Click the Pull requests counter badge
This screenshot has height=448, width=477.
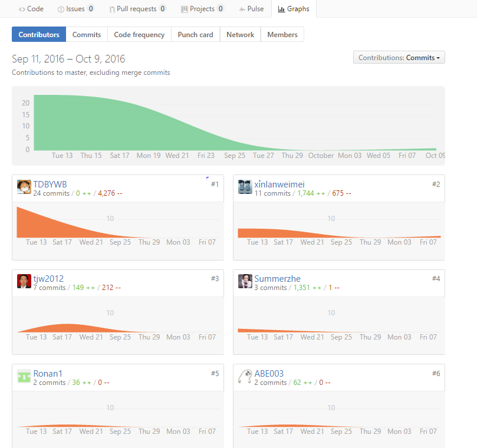[163, 9]
